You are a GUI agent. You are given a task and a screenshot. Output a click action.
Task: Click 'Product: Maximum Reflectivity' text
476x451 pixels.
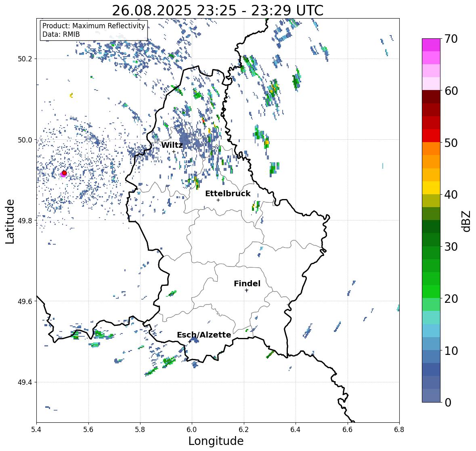click(x=94, y=26)
